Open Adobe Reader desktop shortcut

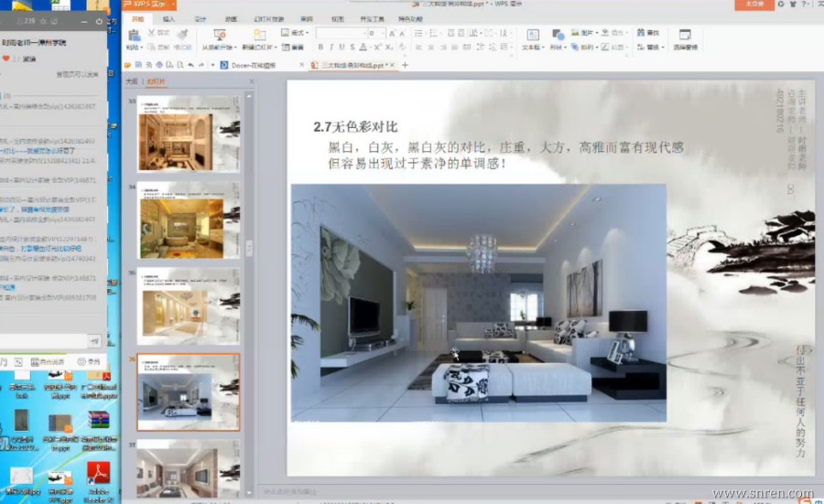(x=98, y=482)
